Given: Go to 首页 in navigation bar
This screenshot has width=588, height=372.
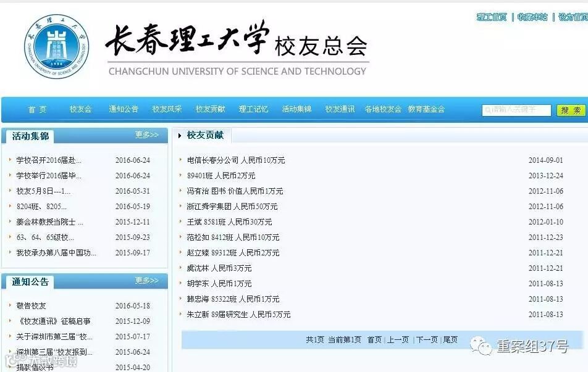Looking at the screenshot, I should point(38,109).
